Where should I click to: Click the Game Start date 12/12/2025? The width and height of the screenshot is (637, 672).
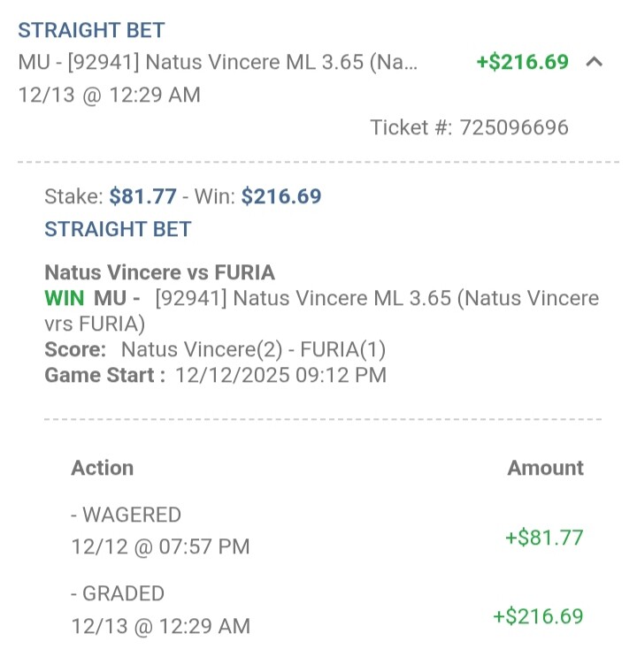click(x=280, y=375)
